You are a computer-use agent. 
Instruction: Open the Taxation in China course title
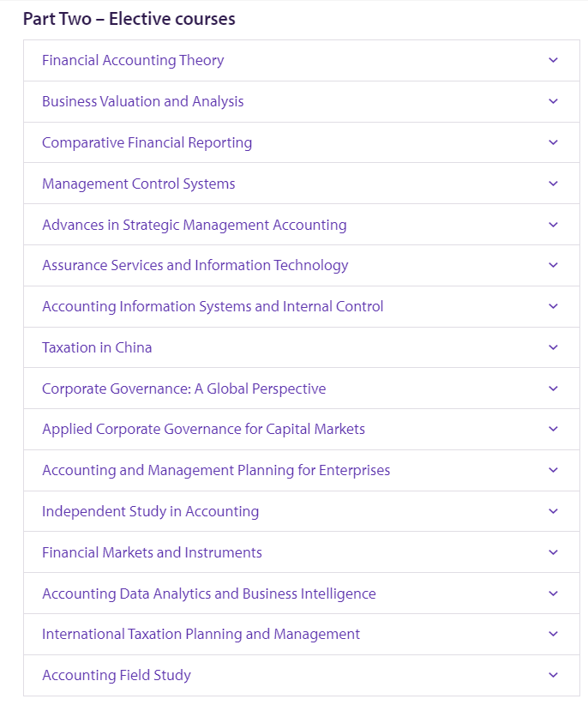click(97, 347)
